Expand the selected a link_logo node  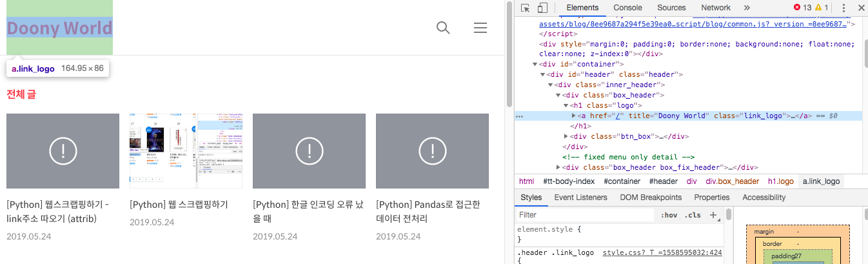(574, 116)
